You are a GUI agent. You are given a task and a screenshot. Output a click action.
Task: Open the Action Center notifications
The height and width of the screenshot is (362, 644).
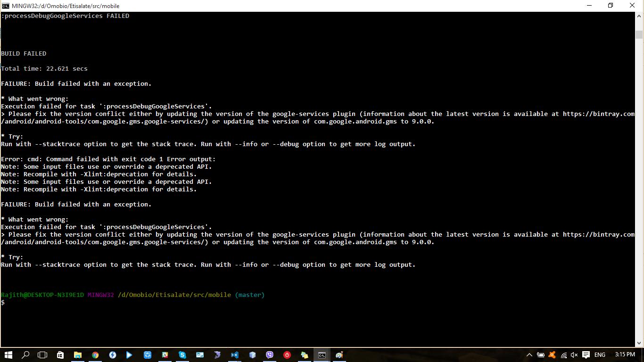point(586,355)
